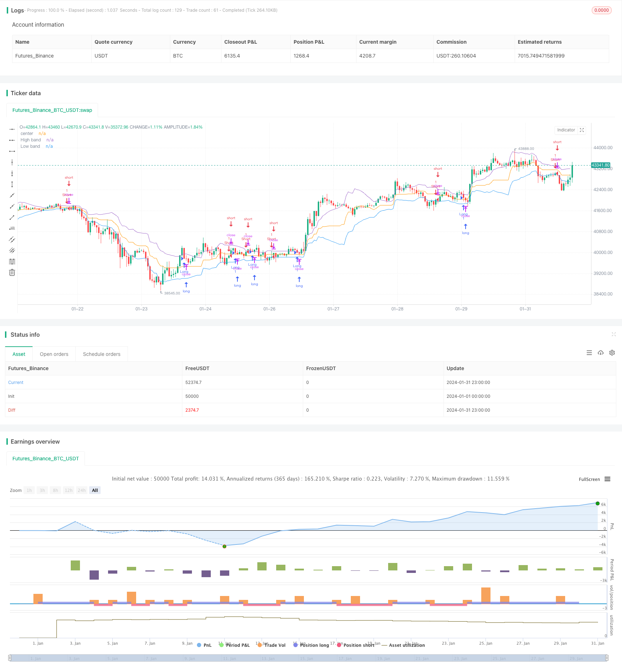The width and height of the screenshot is (622, 672).
Task: Click the 43341.80 current price label
Action: point(601,165)
